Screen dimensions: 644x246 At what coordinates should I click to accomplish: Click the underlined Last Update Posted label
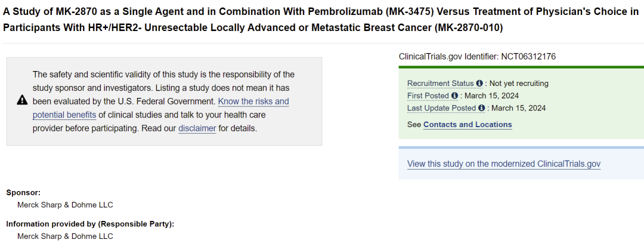tap(441, 109)
